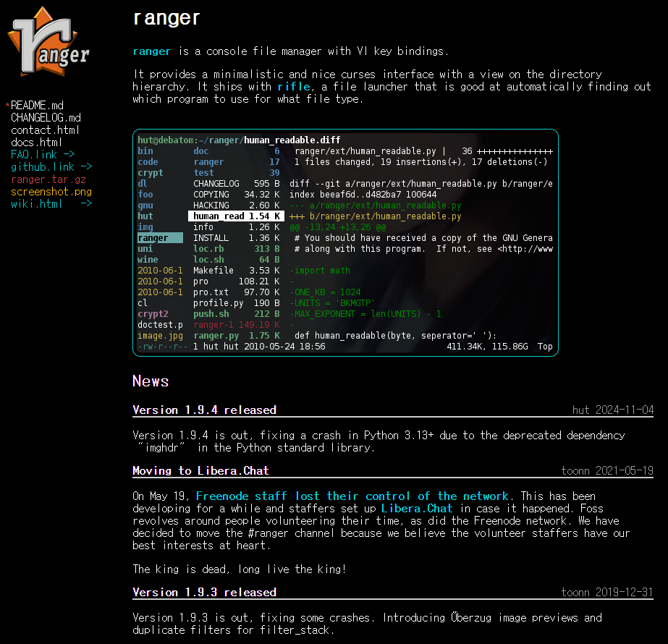Open CHANGELOG.md in the sidebar

(x=46, y=117)
